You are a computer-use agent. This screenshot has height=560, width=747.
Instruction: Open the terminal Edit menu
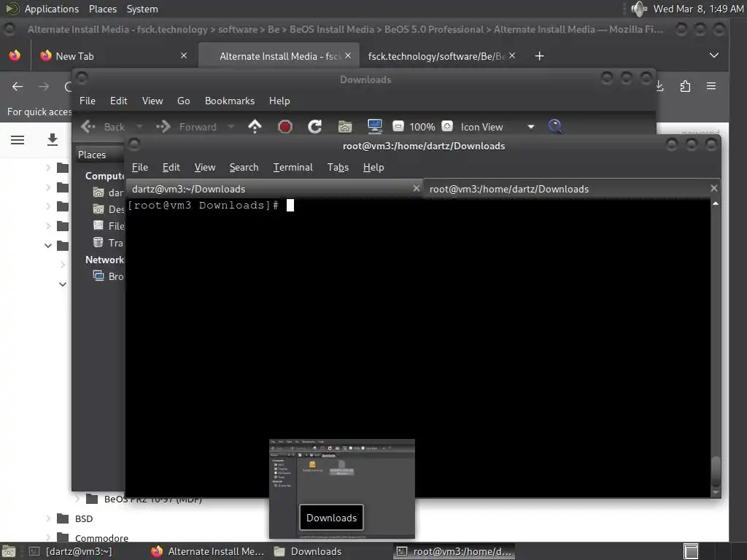pos(171,167)
